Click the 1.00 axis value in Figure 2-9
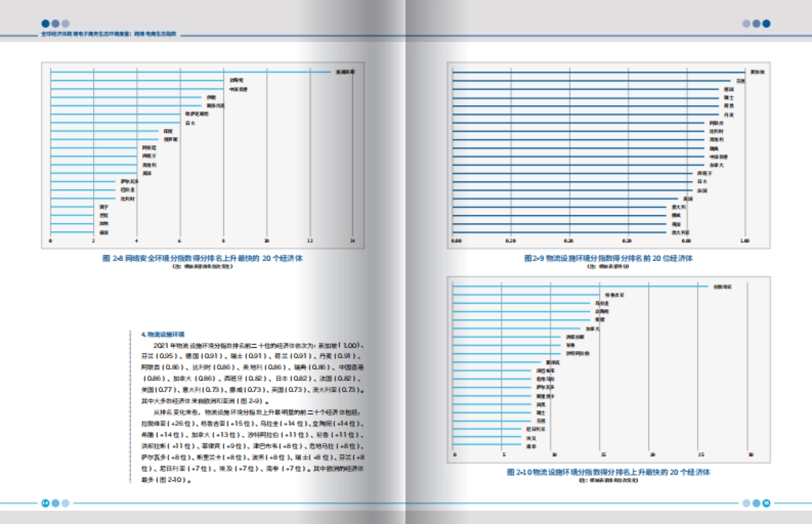The height and width of the screenshot is (524, 812). coord(745,240)
